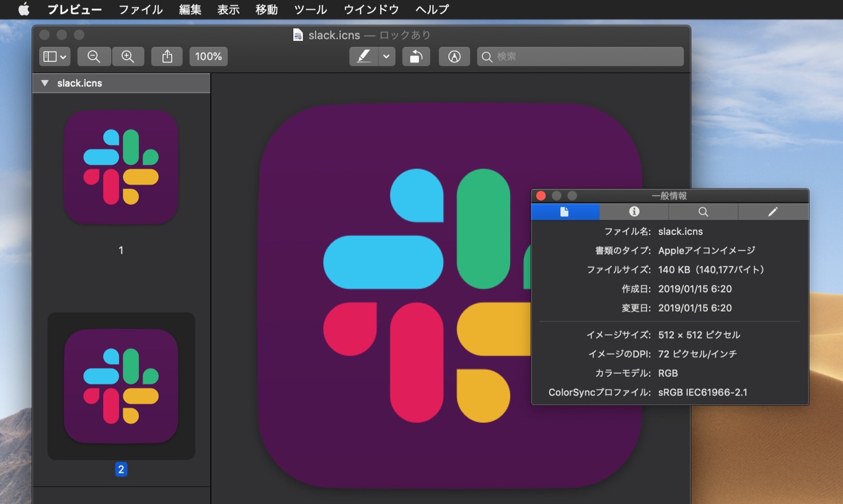Open the ツール menu
The image size is (843, 504).
[311, 9]
